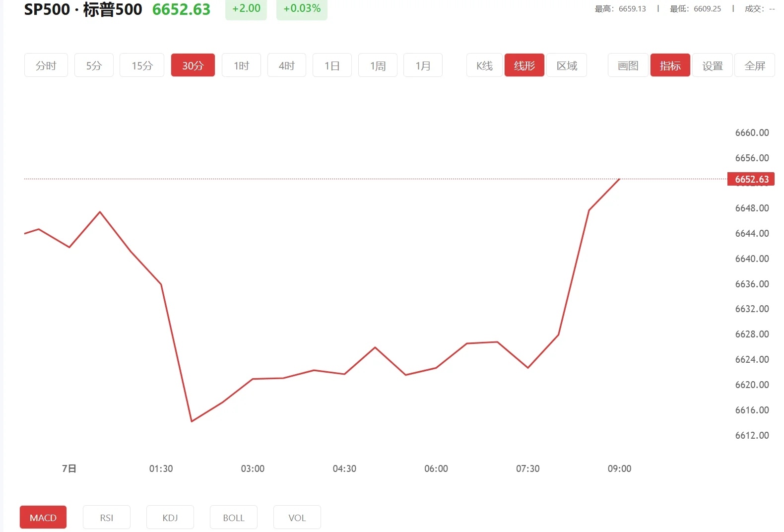784x532 pixels.
Task: Select the RSI indicator
Action: pos(107,518)
